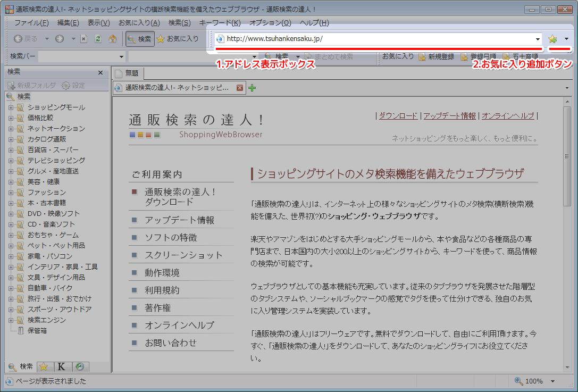Select the 自動車・バイク folder icon
The height and width of the screenshot is (392, 578).
click(x=20, y=288)
